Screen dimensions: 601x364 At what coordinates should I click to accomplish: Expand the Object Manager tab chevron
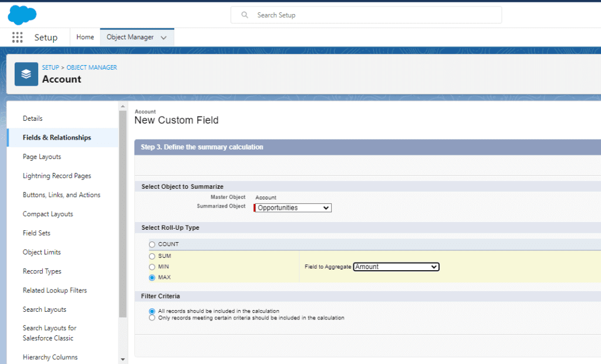[x=164, y=38]
